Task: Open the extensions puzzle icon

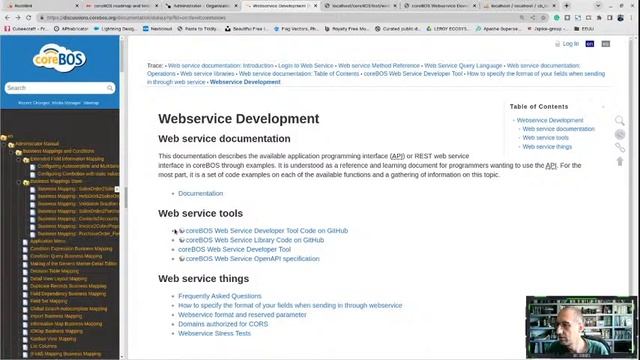Action: [599, 18]
